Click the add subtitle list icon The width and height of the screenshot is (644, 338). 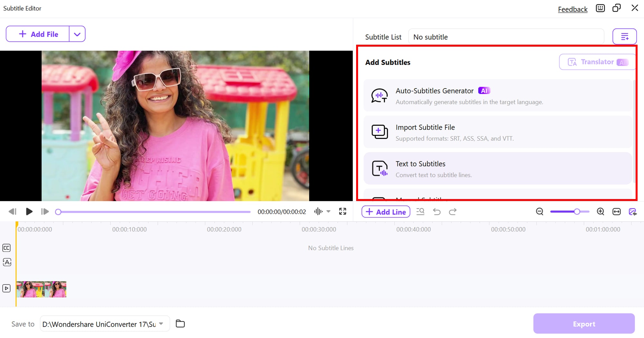[x=624, y=37]
